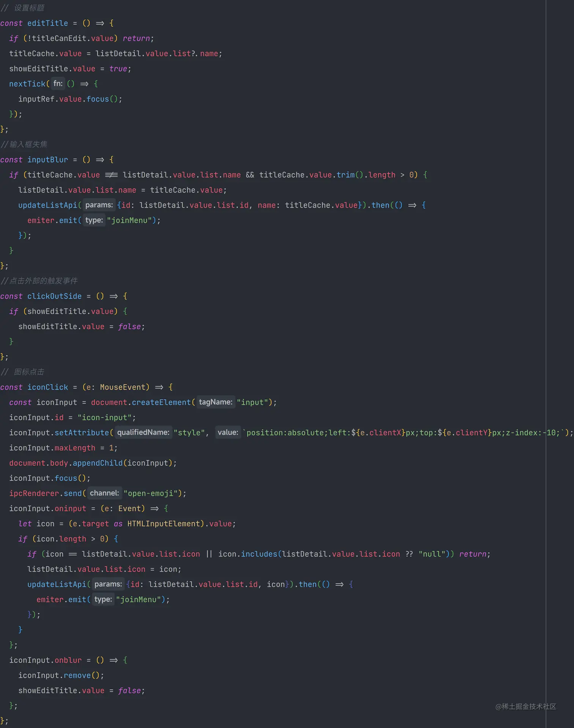
Task: Place cursor on the editTitle function name
Action: [x=47, y=23]
